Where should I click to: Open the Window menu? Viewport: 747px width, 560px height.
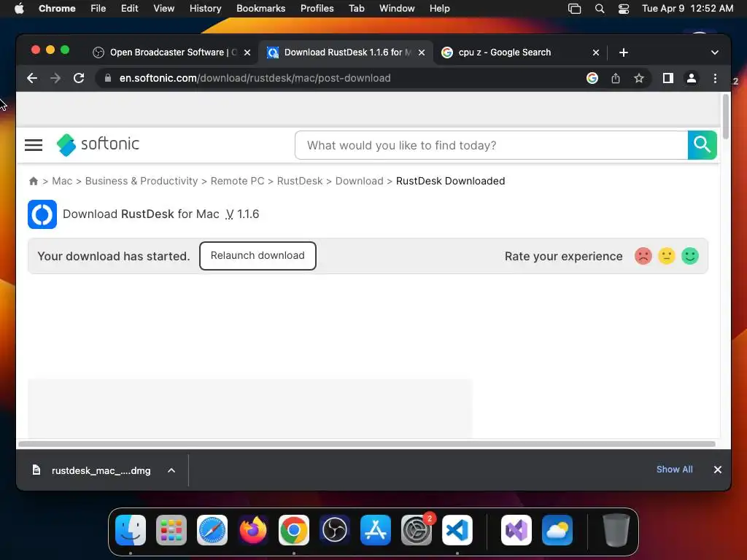397,9
